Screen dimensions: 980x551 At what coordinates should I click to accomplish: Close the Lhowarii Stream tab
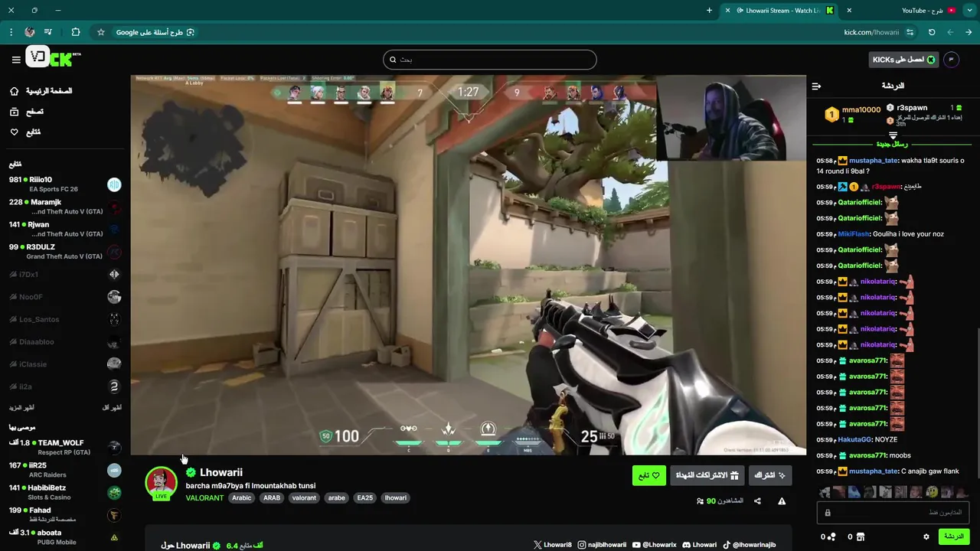[727, 11]
